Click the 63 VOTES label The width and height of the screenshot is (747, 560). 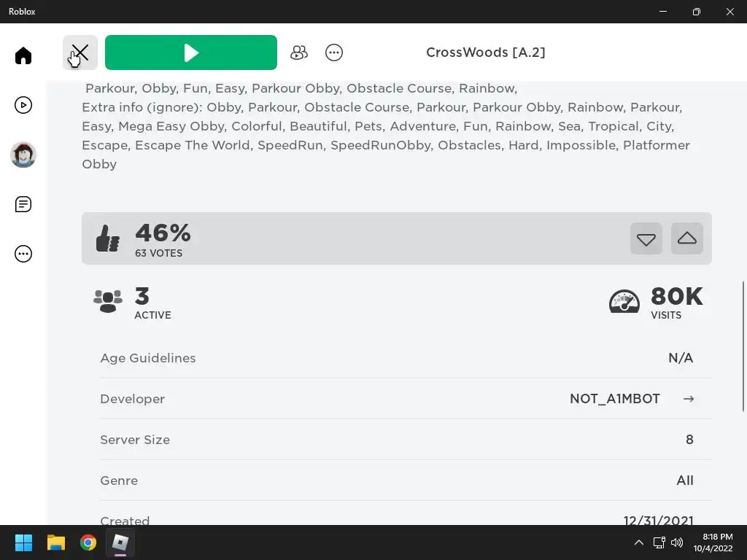click(158, 253)
